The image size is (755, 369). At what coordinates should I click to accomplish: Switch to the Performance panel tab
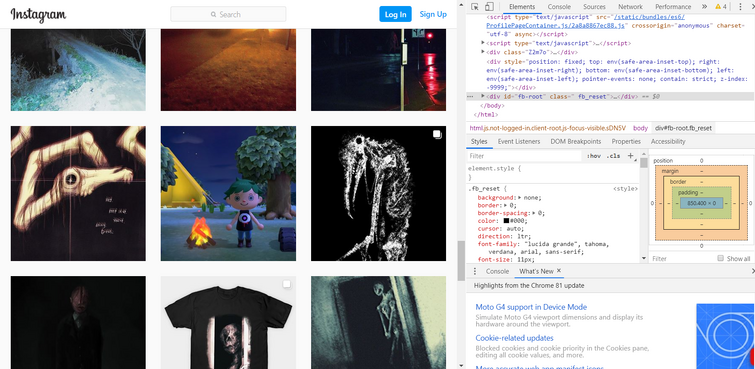(x=673, y=7)
